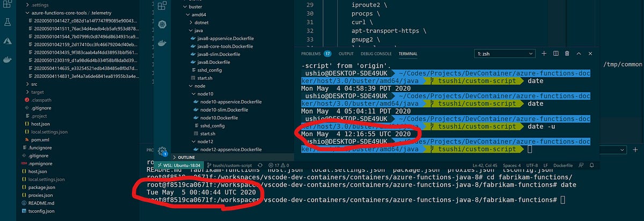The height and width of the screenshot is (221, 644).
Task: Create a new terminal beside the zsh dropdown
Action: 544,54
